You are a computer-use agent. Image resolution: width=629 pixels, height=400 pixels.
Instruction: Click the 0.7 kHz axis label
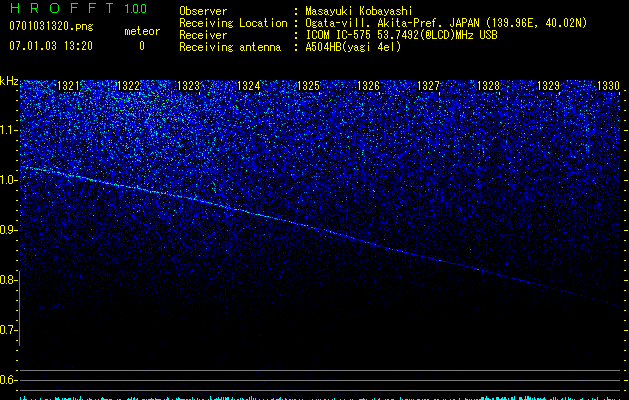pyautogui.click(x=8, y=330)
